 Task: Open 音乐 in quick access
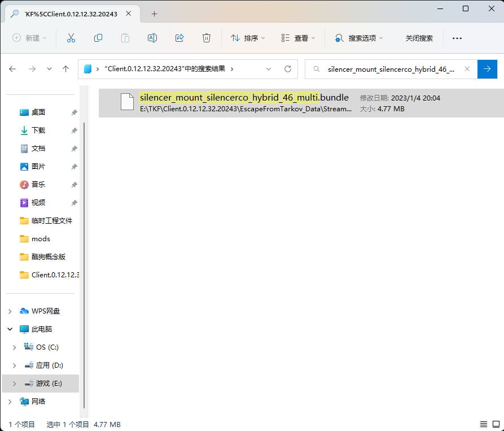point(38,184)
